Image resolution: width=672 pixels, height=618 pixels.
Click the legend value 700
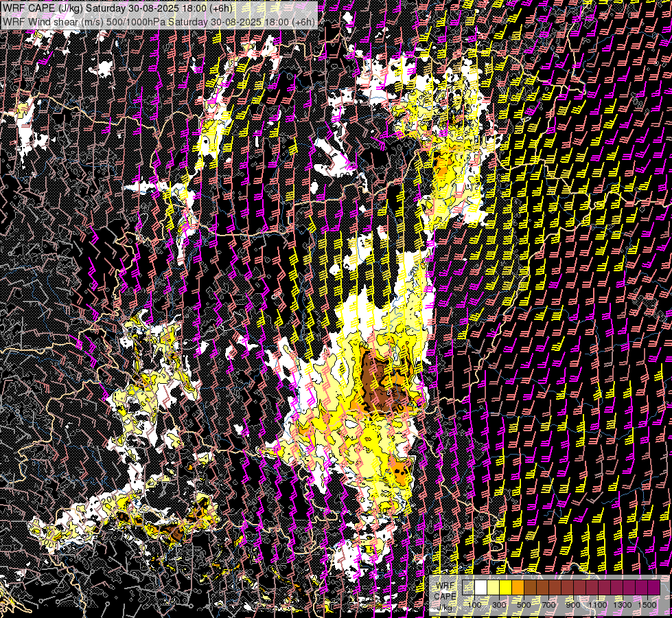click(x=548, y=605)
